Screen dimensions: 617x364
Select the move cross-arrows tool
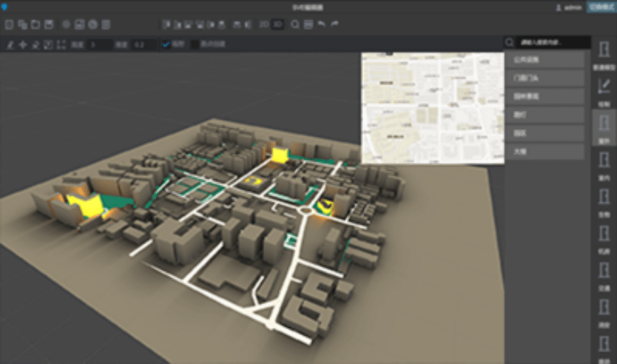pos(23,44)
